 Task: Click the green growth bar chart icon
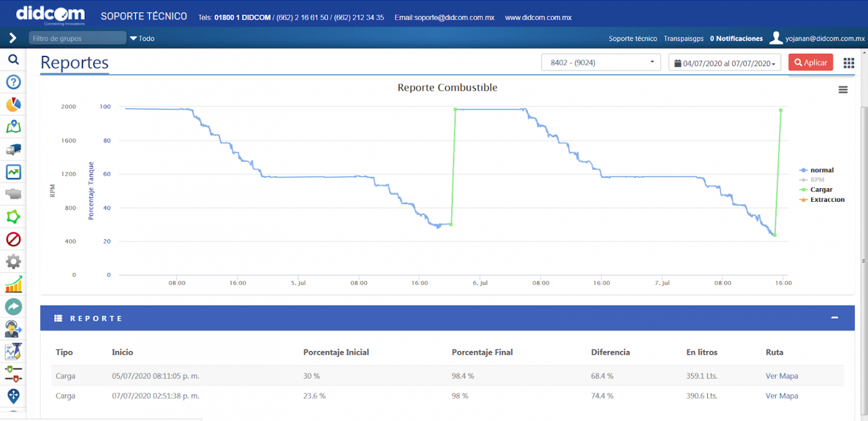click(13, 284)
